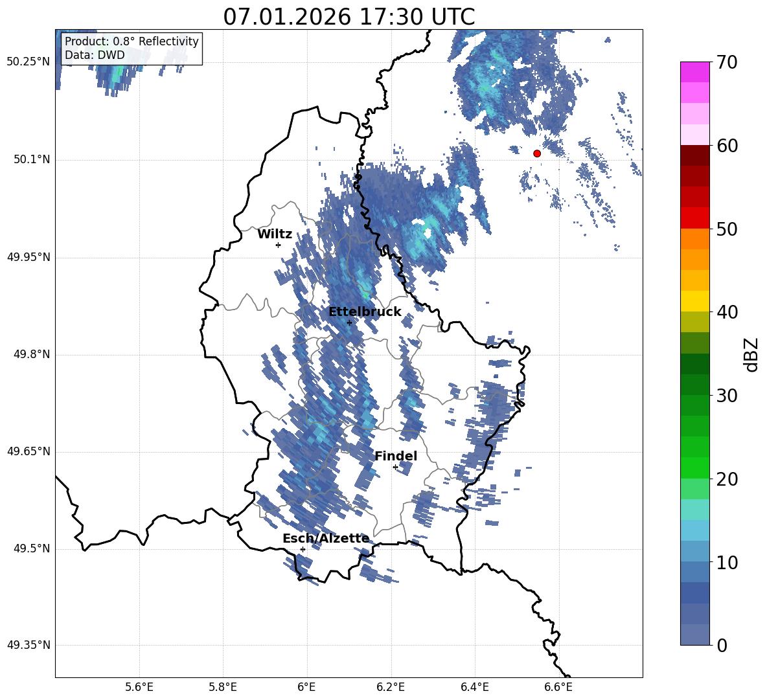Click the Esch/Alzette station cross marker

(x=303, y=549)
